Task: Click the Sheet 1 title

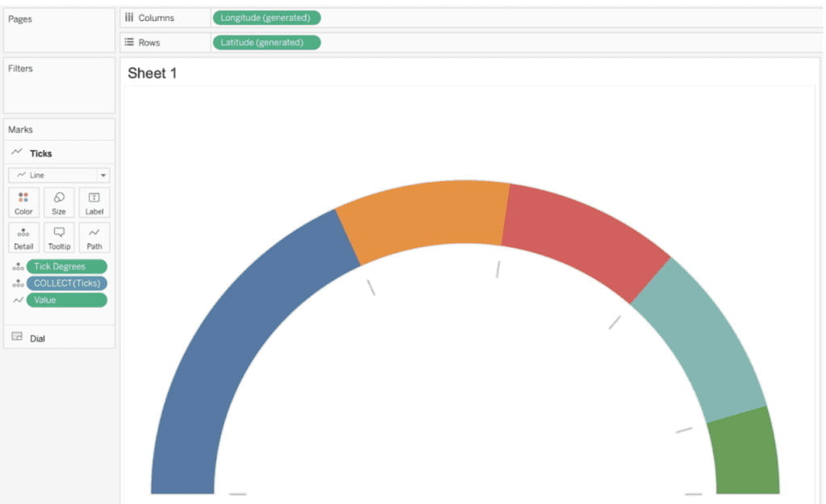Action: click(x=152, y=73)
